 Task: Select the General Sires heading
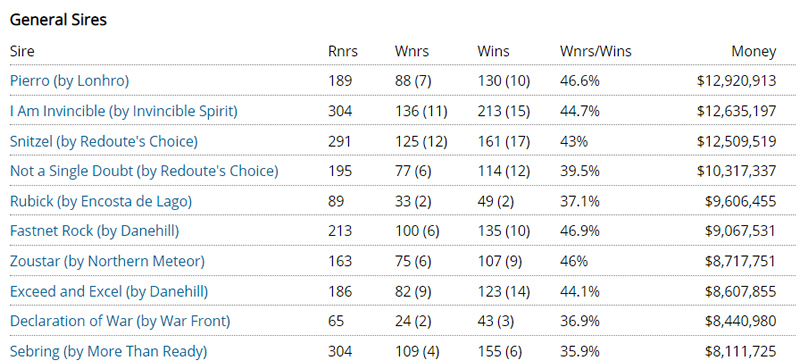(x=58, y=20)
